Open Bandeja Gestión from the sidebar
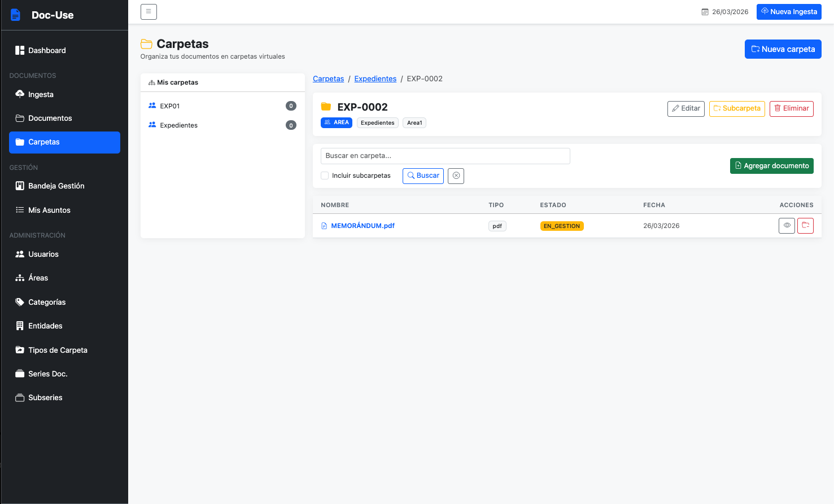Image resolution: width=834 pixels, height=504 pixels. (19, 186)
